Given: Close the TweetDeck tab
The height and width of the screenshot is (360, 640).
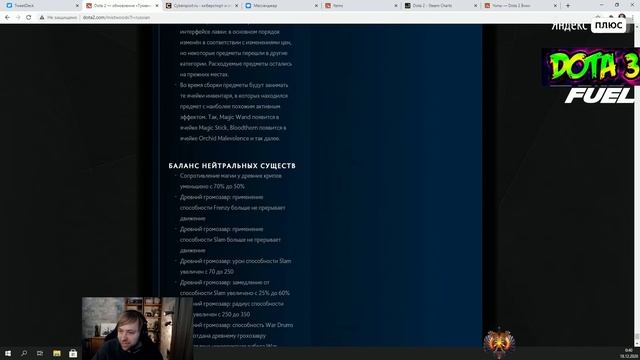Looking at the screenshot, I should [77, 6].
